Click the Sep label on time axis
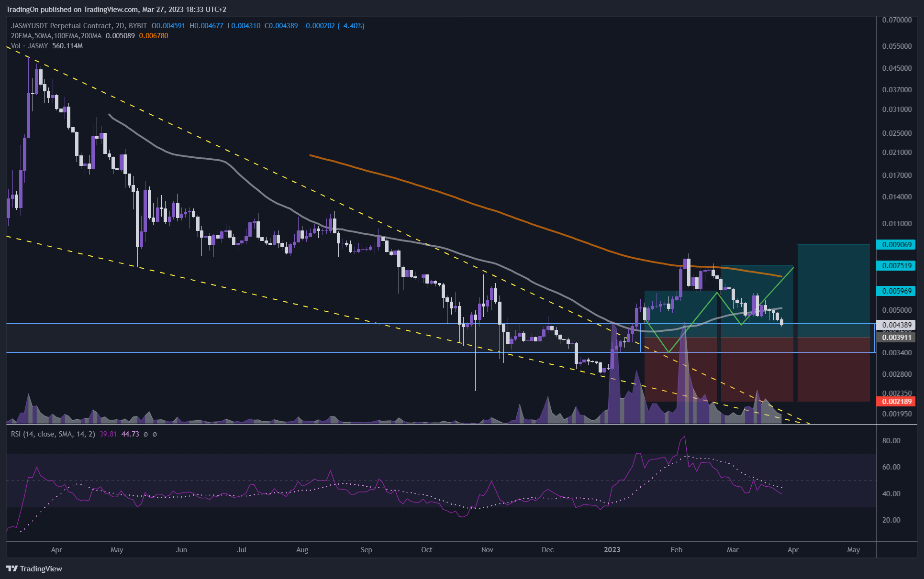 [x=367, y=550]
